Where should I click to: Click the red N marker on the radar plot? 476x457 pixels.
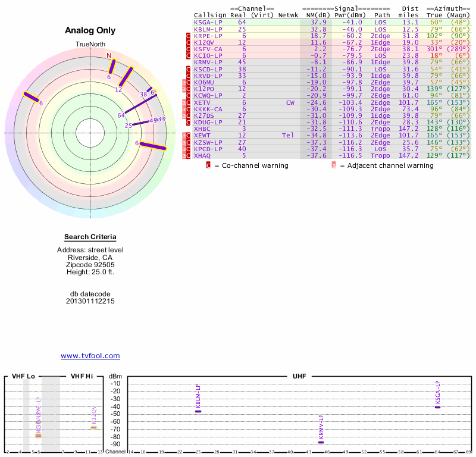(109, 55)
